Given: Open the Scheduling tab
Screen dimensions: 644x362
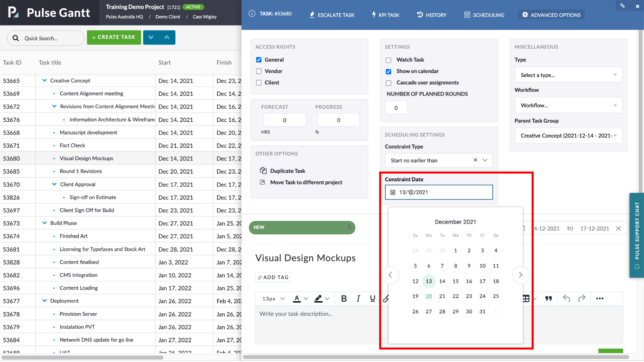Looking at the screenshot, I should tap(484, 15).
